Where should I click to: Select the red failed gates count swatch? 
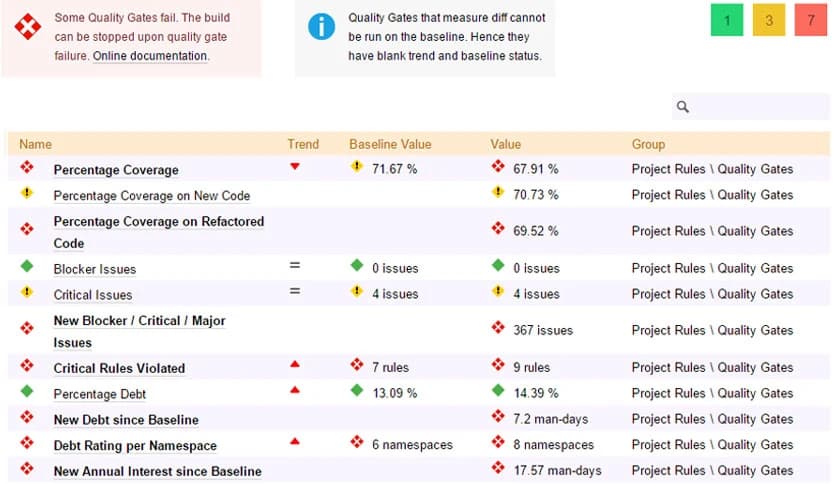(811, 20)
